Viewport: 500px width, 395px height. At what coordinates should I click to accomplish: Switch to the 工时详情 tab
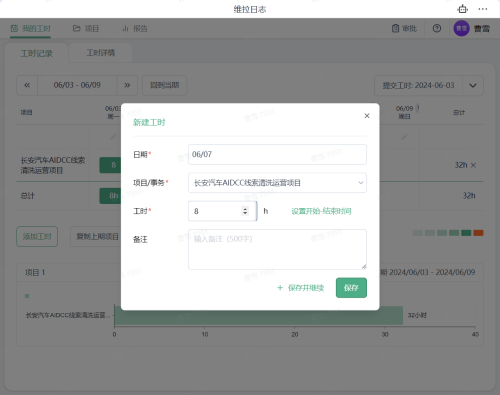pos(101,53)
